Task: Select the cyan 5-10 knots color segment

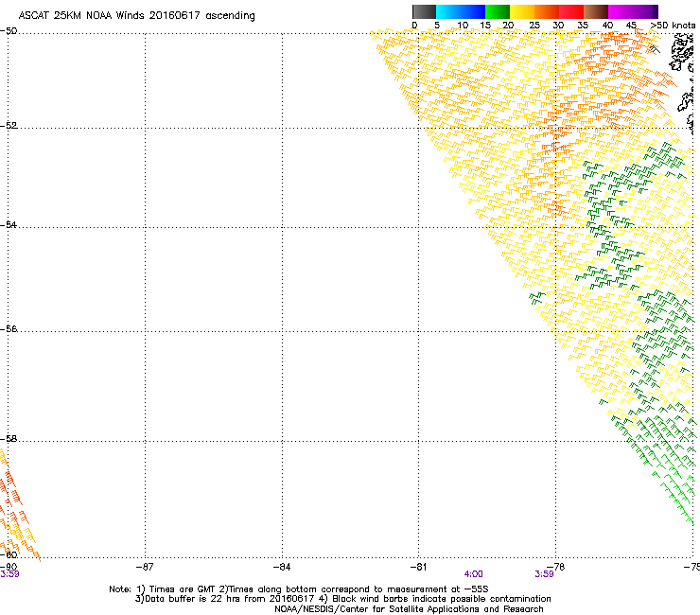Action: pos(448,11)
